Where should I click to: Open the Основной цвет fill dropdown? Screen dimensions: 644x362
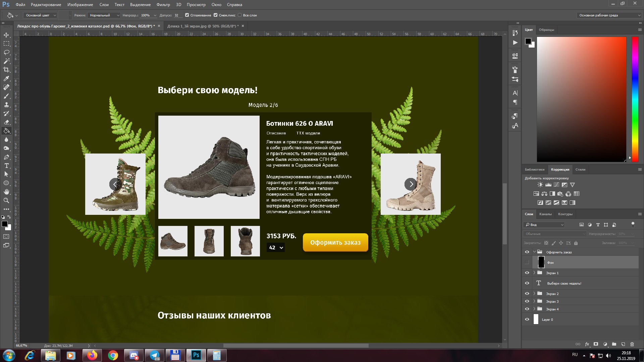pyautogui.click(x=41, y=15)
